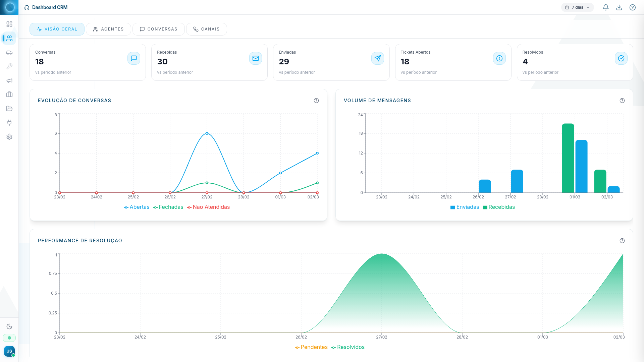Open the car/vehicles sidebar icon
This screenshot has width=644, height=362.
(9, 53)
